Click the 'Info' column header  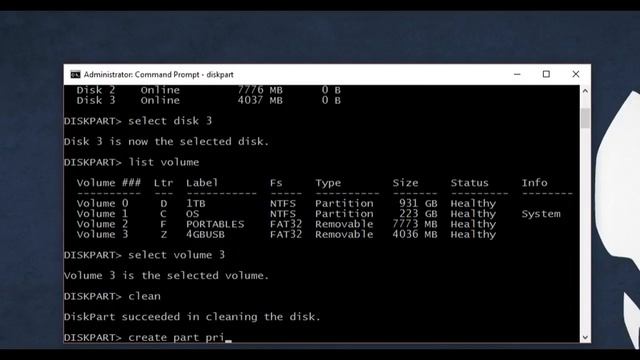pos(534,183)
